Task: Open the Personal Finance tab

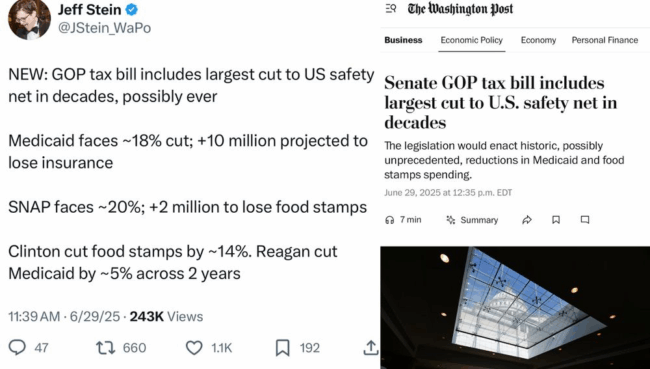Action: click(x=604, y=40)
